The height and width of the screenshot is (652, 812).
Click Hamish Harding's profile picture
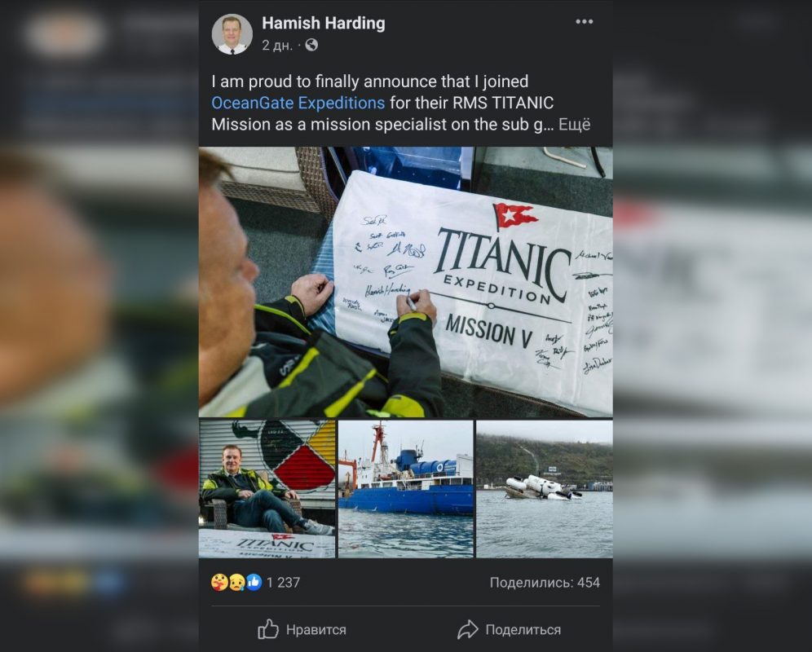(x=232, y=34)
